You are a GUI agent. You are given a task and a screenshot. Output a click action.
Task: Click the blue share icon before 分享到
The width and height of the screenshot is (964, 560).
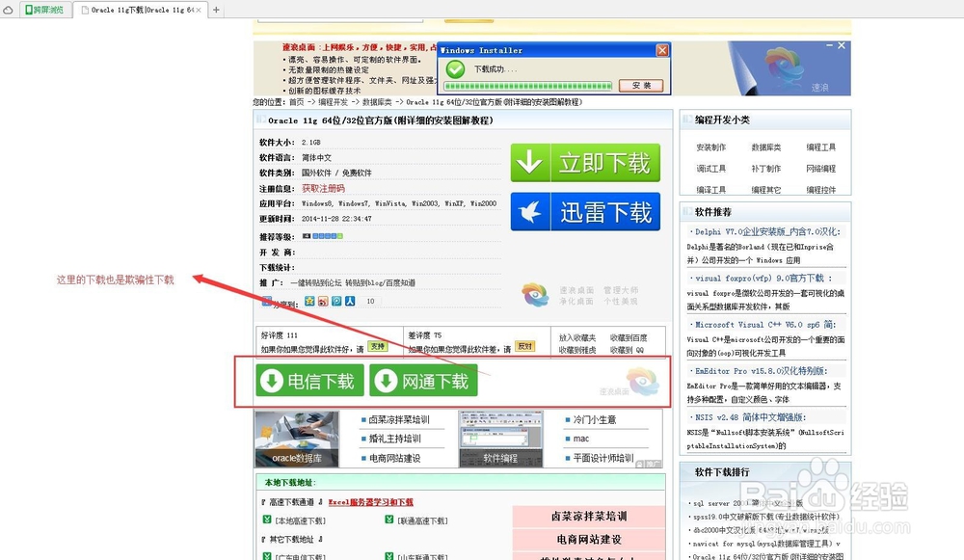tap(267, 302)
